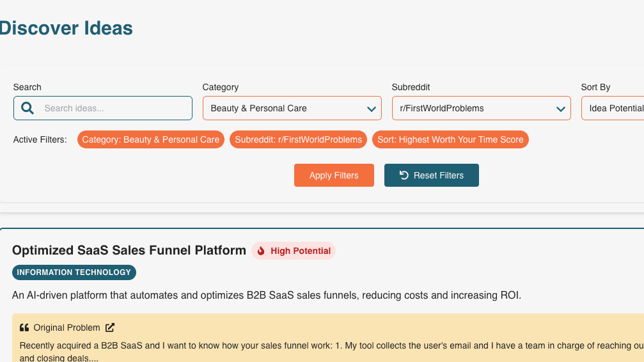644x362 pixels.
Task: Click the circular arrow icon in Reset Filters
Action: click(x=404, y=175)
